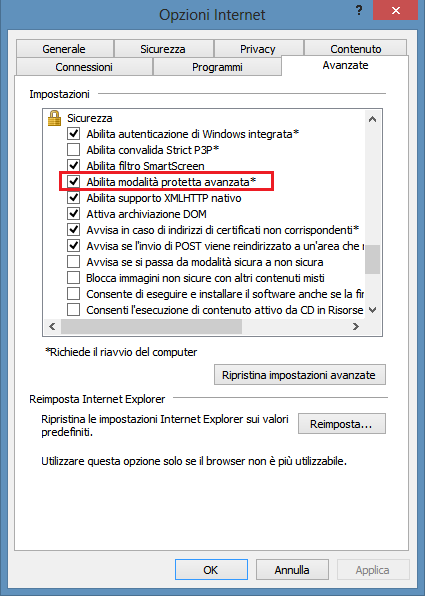Uncheck Abilita modalità protetta avanzata
Image resolution: width=425 pixels, height=596 pixels.
click(73, 182)
